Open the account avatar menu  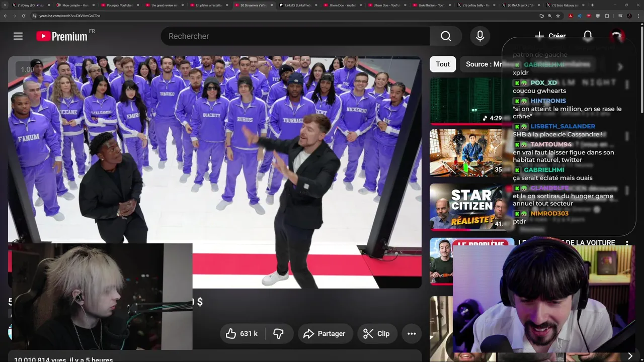[x=617, y=36]
